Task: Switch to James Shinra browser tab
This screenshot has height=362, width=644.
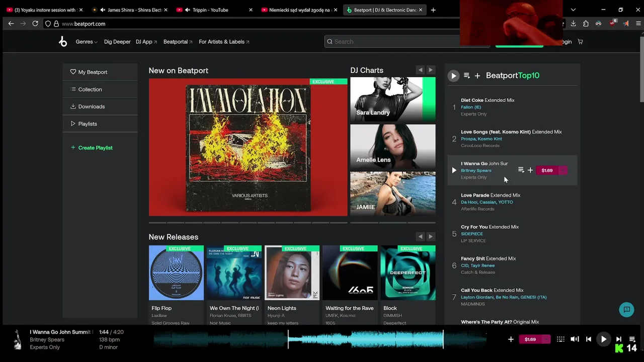Action: tap(131, 10)
